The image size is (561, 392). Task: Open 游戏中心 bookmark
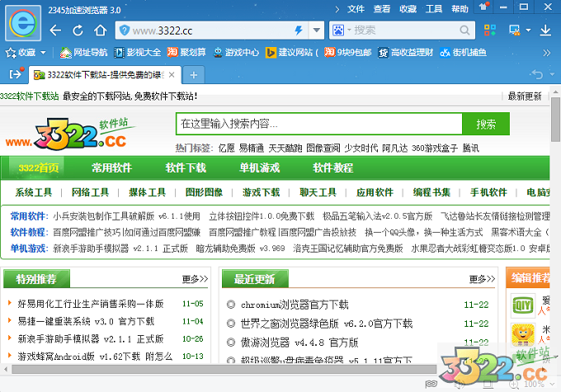pos(236,53)
